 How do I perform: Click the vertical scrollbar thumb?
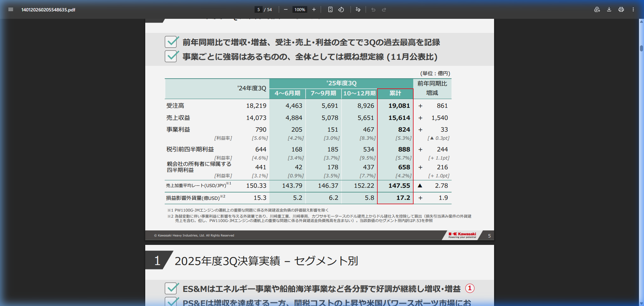pos(641,48)
